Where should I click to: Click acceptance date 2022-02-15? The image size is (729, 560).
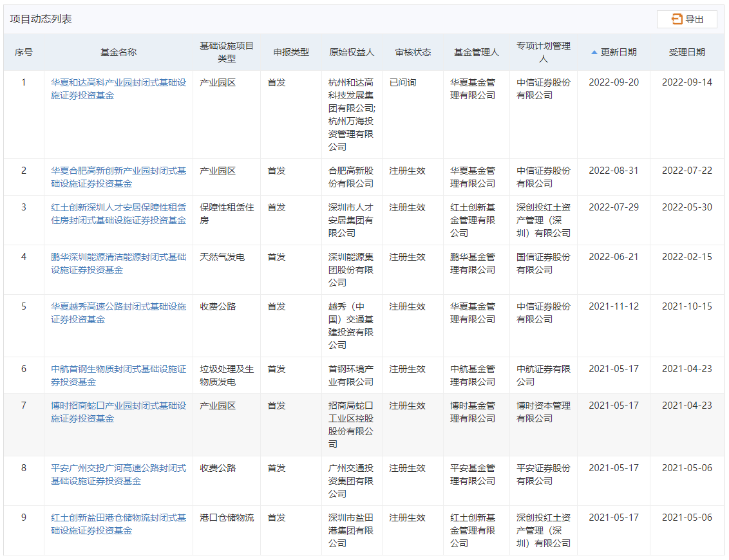pos(686,257)
